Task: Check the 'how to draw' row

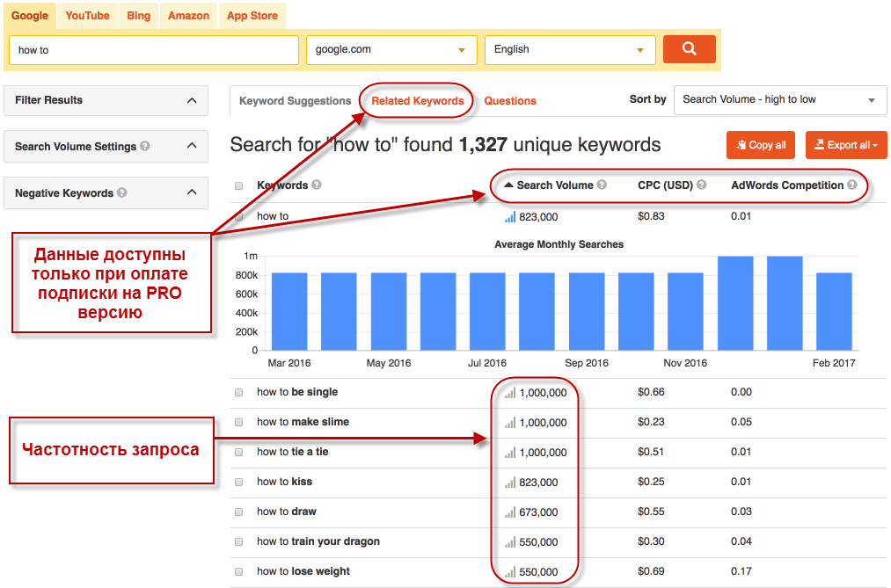Action: (238, 512)
